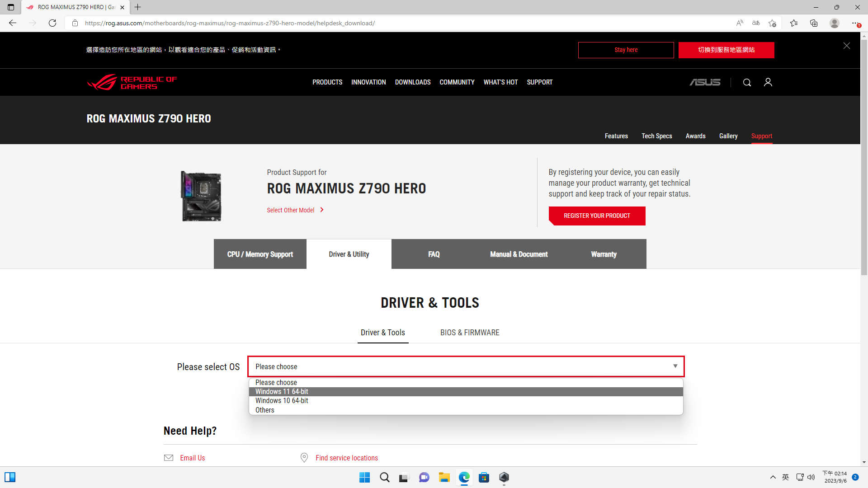Open PRODUCTS menu
This screenshot has height=488, width=868.
[327, 82]
